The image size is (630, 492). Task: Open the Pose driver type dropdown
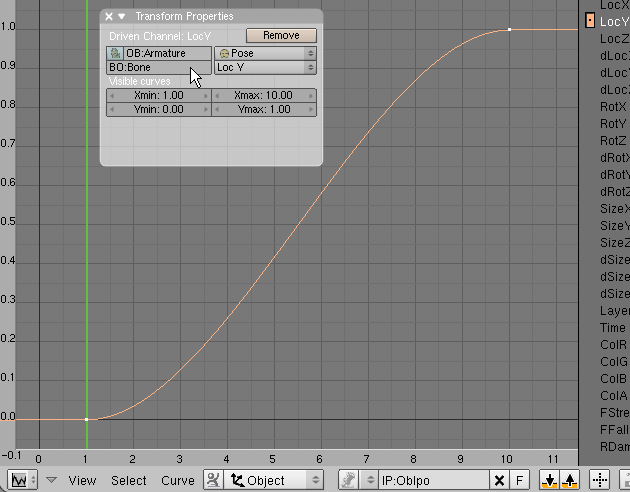tap(266, 53)
